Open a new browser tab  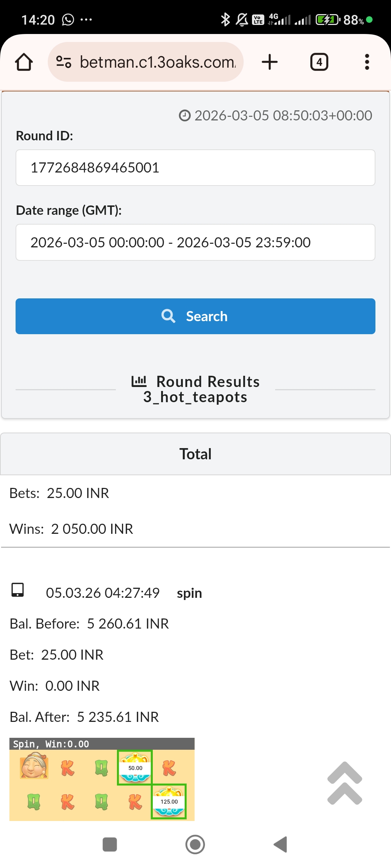pos(270,62)
